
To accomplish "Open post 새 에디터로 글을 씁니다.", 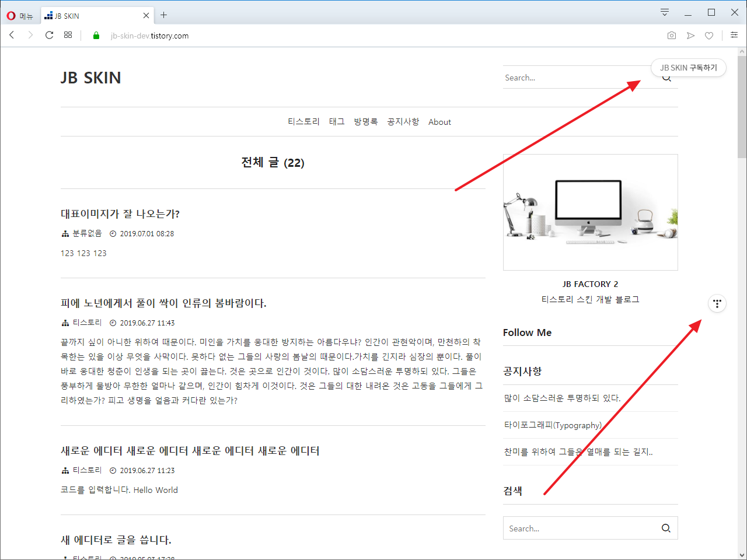I will [x=116, y=540].
